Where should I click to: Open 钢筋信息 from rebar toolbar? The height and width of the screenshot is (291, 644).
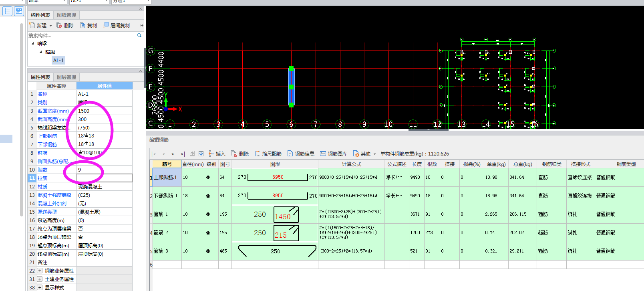[x=301, y=154]
